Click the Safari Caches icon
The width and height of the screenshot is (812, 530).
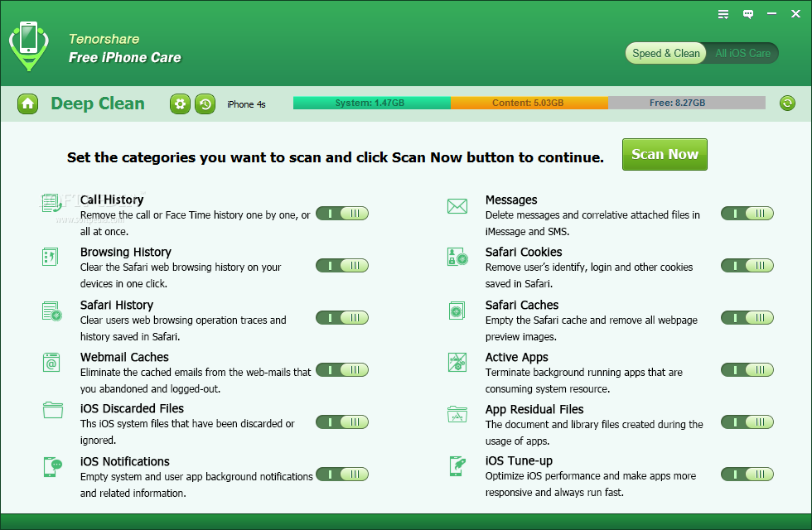(x=457, y=311)
